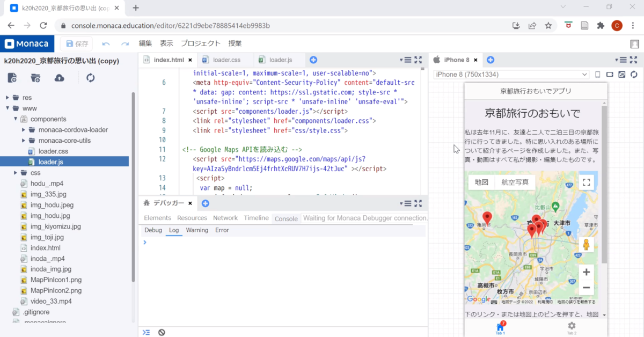Expand the css folder

pyautogui.click(x=16, y=173)
